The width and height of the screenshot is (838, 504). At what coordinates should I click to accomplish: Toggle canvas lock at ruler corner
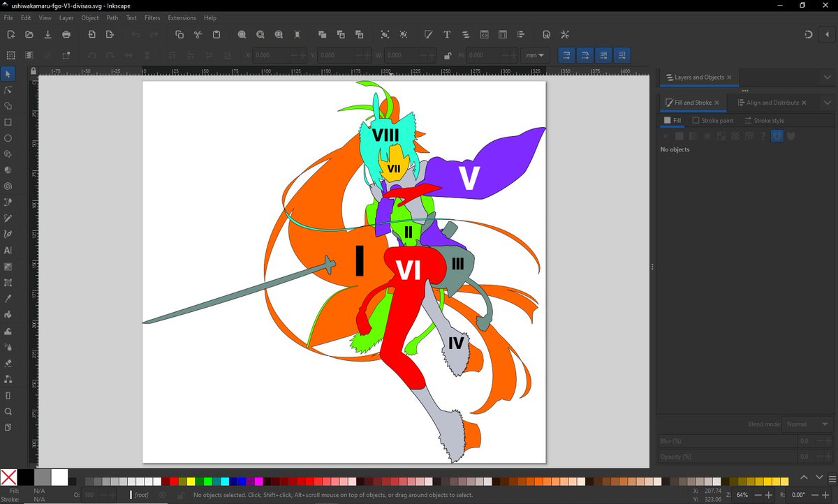(33, 71)
